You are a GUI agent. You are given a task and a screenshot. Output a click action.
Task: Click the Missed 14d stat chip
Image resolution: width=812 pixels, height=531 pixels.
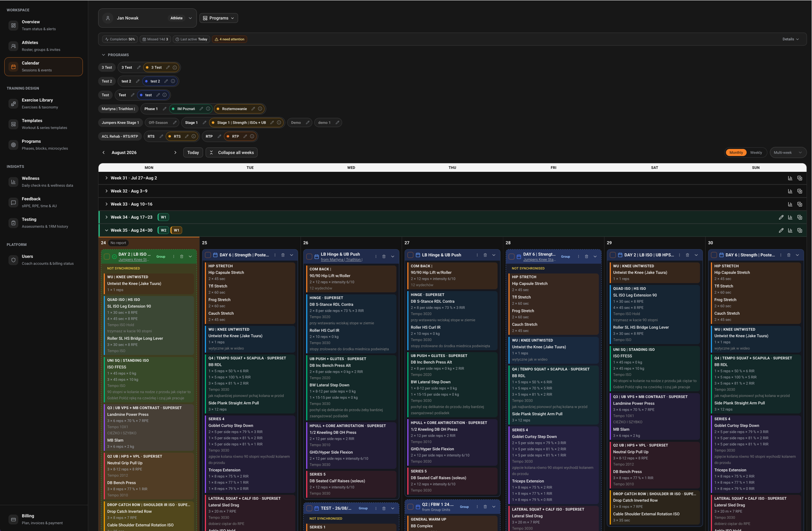tap(155, 39)
